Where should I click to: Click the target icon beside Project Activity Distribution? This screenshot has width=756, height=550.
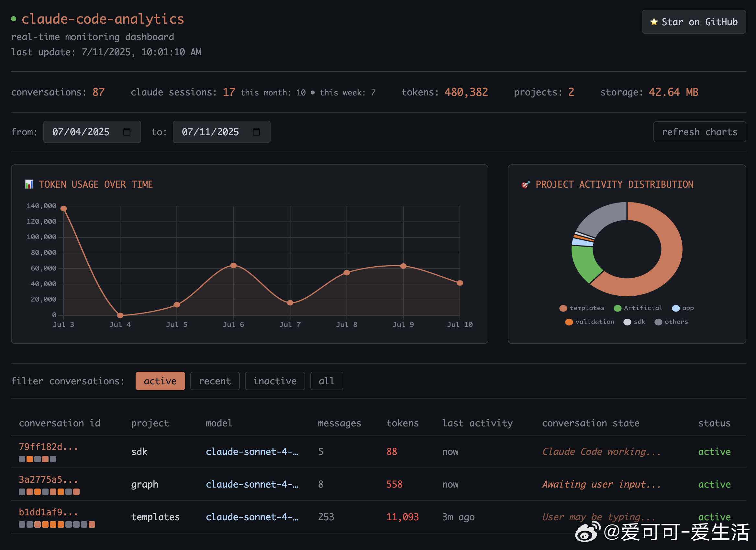click(526, 184)
